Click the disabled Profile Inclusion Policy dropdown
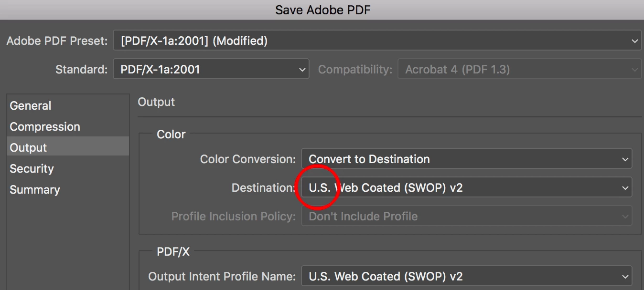The image size is (644, 290). tap(466, 217)
